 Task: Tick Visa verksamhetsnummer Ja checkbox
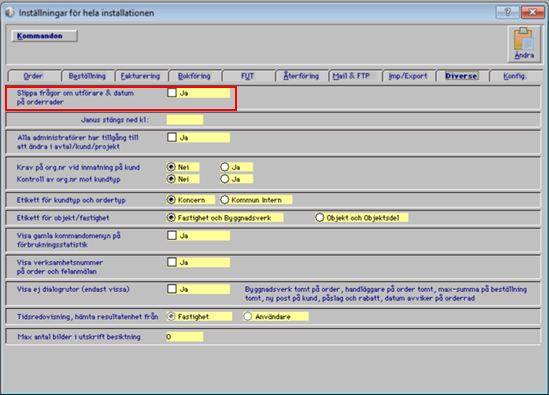click(172, 262)
